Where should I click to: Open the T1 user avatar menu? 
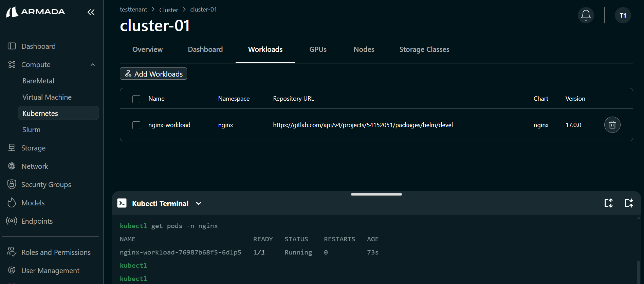point(623,15)
